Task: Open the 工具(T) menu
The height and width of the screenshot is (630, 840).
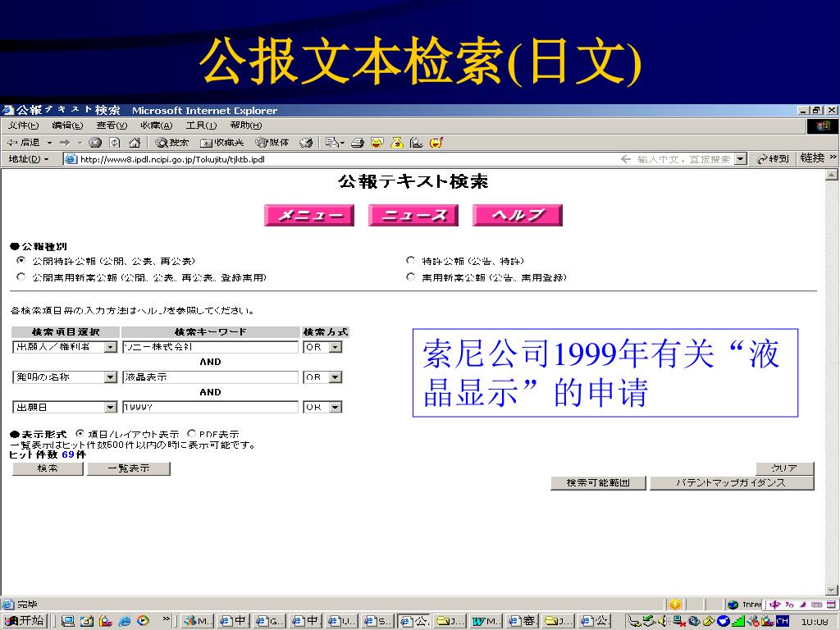Action: (201, 126)
